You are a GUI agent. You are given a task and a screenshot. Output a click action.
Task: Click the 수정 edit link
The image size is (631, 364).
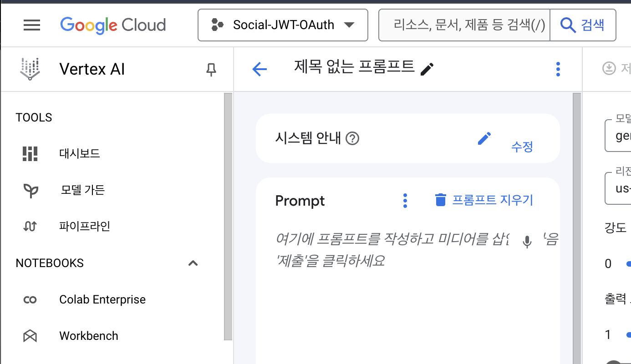[522, 147]
